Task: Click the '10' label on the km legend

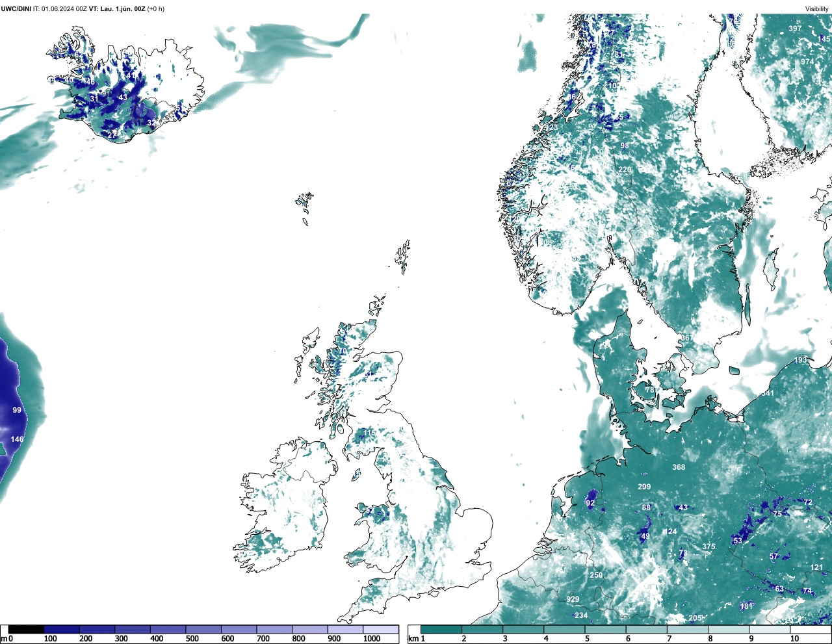Action: coord(794,639)
